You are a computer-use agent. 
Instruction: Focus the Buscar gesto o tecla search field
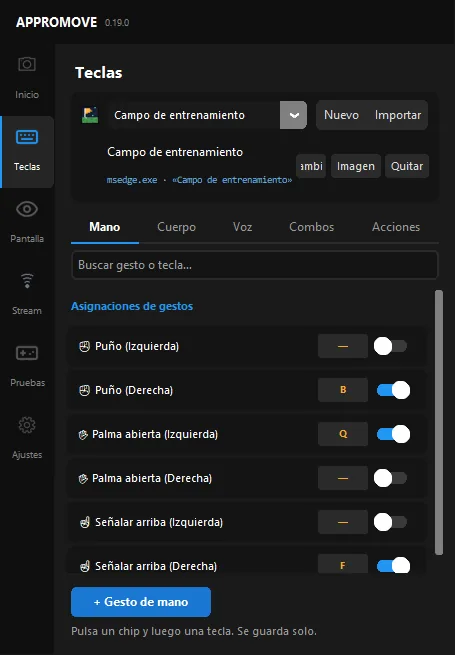pos(255,265)
